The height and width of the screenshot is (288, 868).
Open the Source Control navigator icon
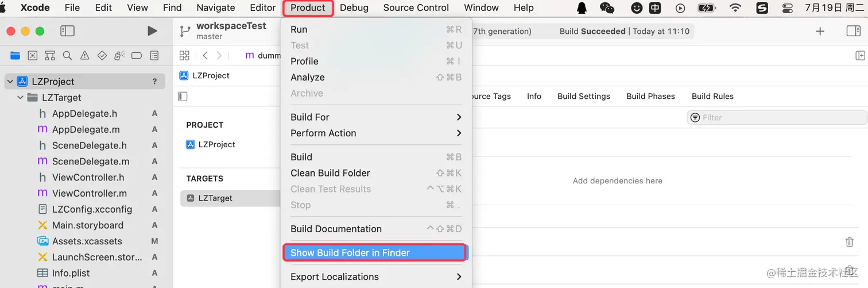point(33,56)
